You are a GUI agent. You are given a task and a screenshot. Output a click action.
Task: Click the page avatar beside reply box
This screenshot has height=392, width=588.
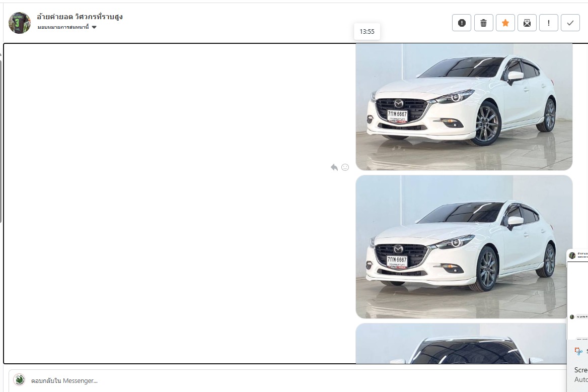coord(20,380)
